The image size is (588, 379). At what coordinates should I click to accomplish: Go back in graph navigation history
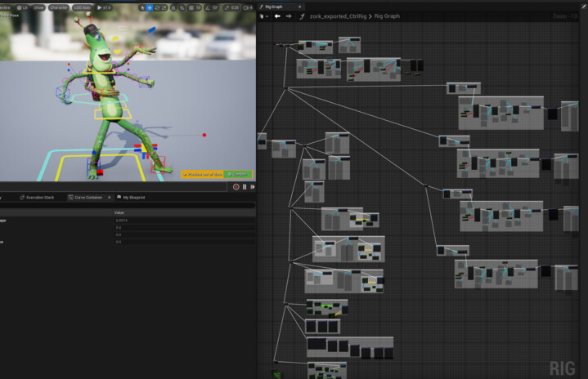point(277,16)
